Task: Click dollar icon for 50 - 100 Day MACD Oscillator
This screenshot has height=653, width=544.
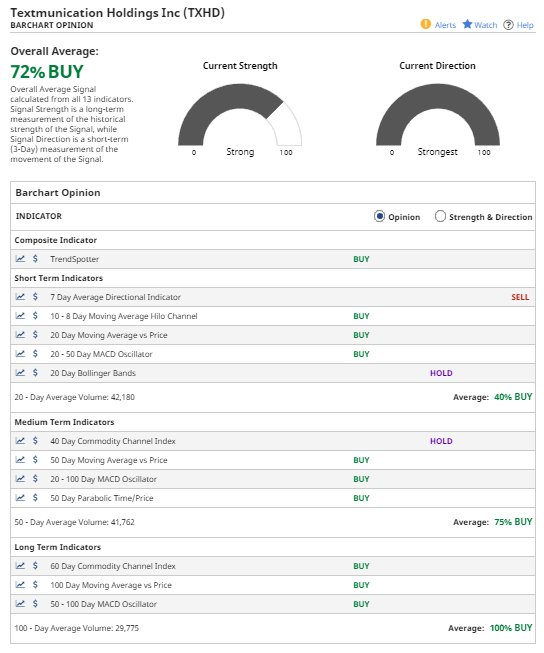Action: coord(35,603)
